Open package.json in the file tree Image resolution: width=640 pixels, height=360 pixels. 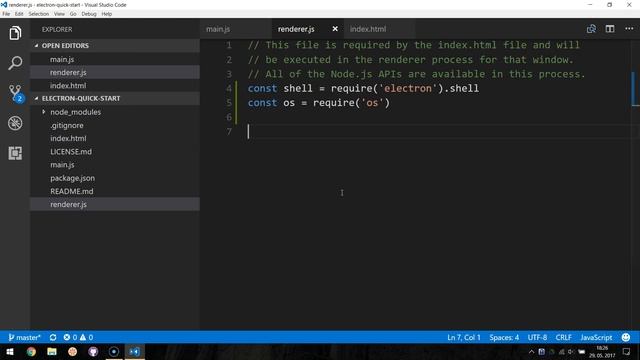115,178
